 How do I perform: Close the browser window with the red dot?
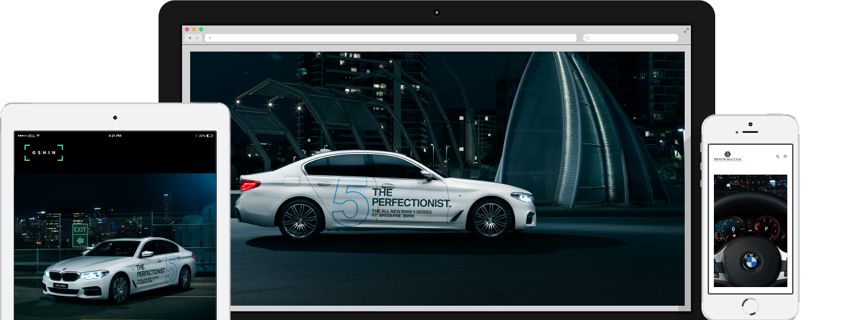(187, 29)
